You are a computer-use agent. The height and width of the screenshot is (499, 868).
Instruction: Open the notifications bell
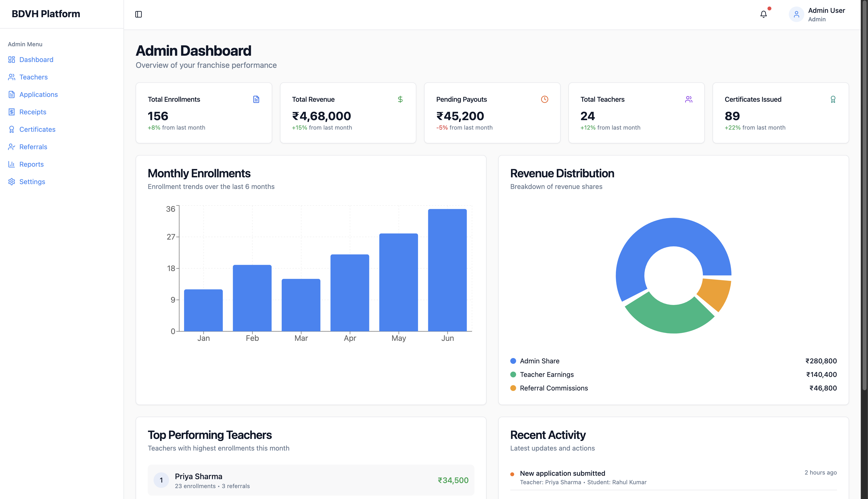pos(763,14)
